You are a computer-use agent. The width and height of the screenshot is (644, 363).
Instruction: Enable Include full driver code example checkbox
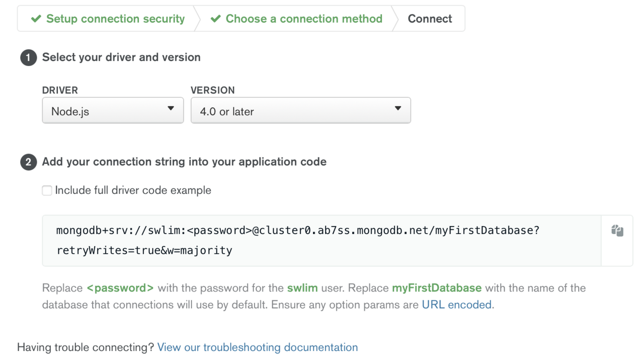click(x=47, y=190)
